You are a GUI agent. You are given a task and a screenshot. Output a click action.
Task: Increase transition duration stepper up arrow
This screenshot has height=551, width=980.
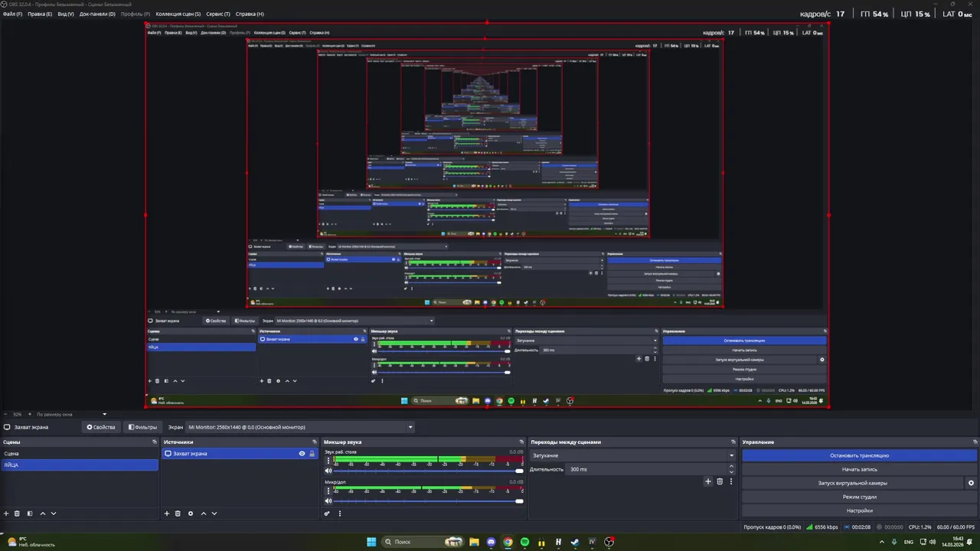click(731, 466)
